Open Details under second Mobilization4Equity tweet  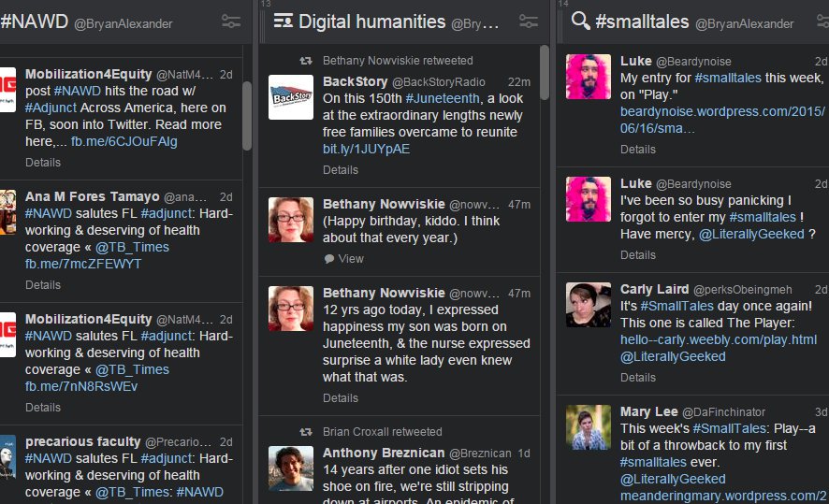pos(43,408)
